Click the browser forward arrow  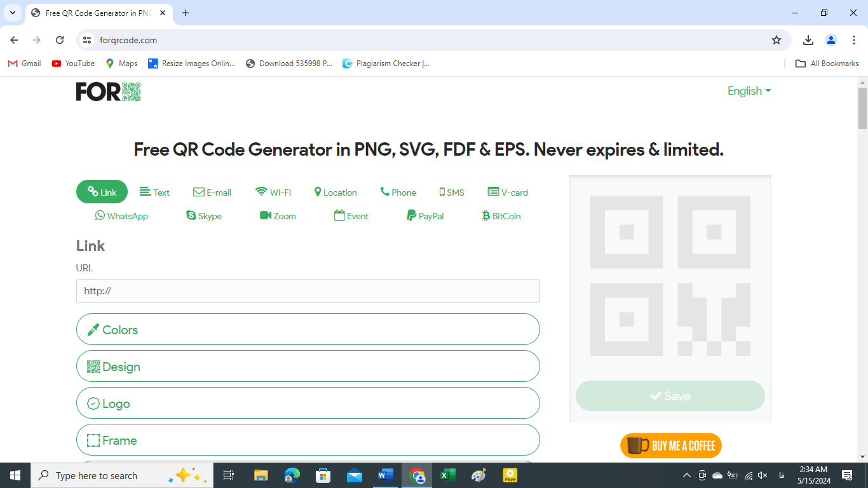[37, 40]
